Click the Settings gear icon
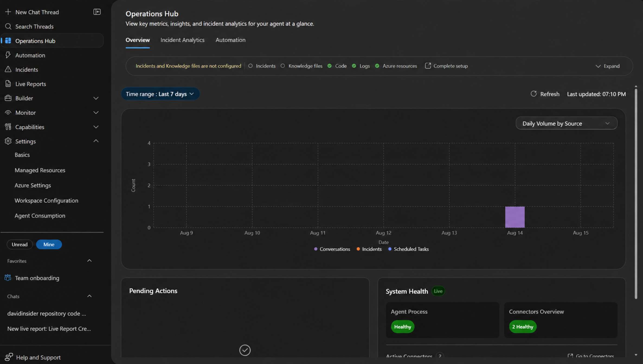Image resolution: width=643 pixels, height=364 pixels. point(8,141)
